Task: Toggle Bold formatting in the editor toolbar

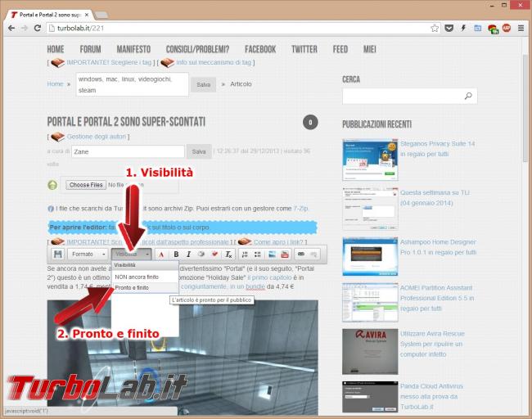Action: [x=176, y=255]
